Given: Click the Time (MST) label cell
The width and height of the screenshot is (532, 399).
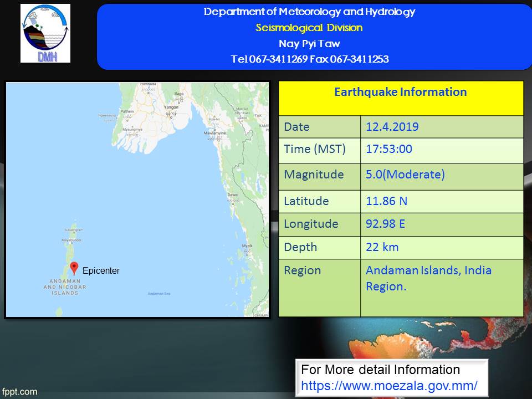Looking at the screenshot, I should [x=320, y=151].
